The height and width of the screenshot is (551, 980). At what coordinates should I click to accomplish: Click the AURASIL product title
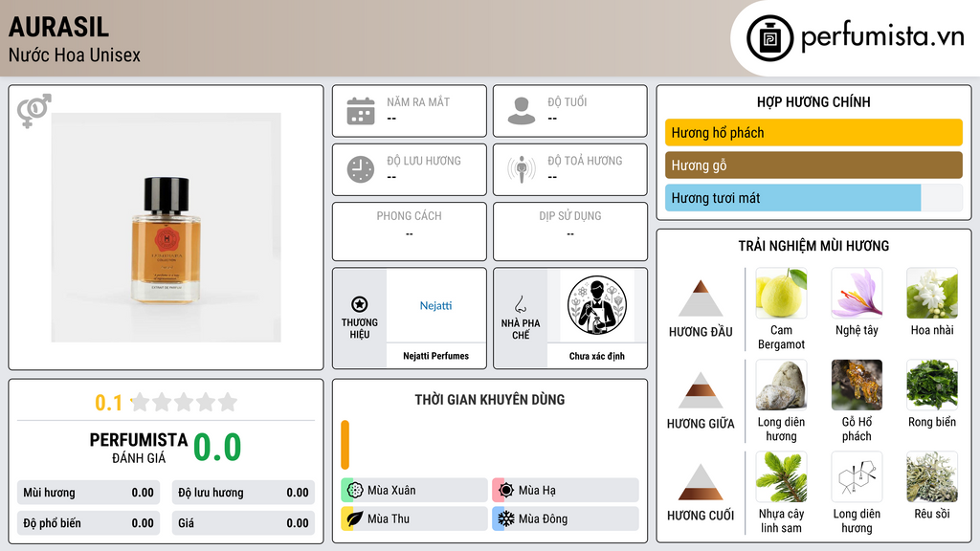point(58,27)
